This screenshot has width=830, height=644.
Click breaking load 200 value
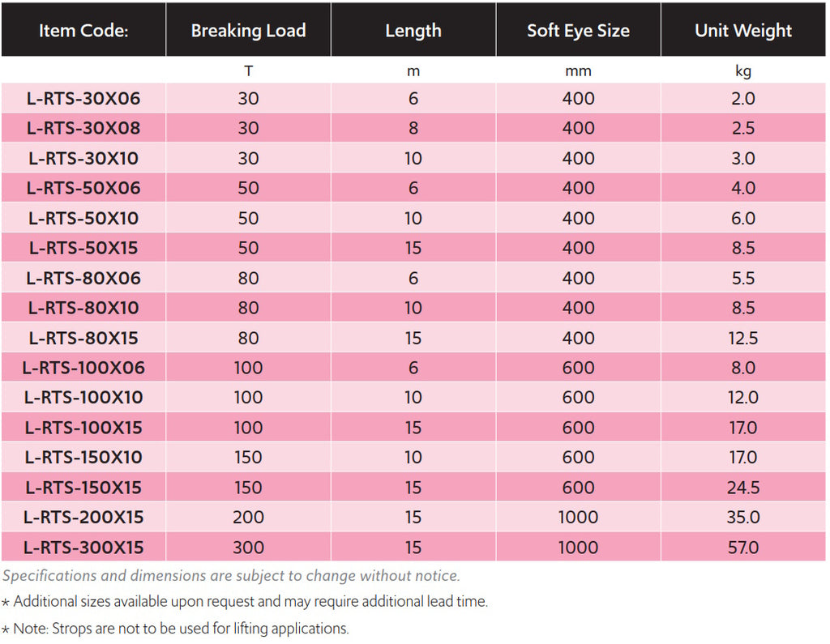[x=248, y=517]
